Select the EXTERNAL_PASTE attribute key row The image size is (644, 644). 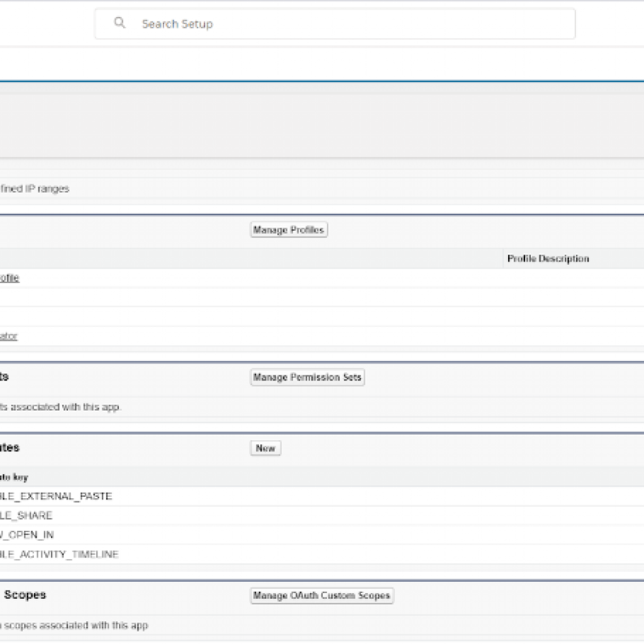[x=322, y=496]
